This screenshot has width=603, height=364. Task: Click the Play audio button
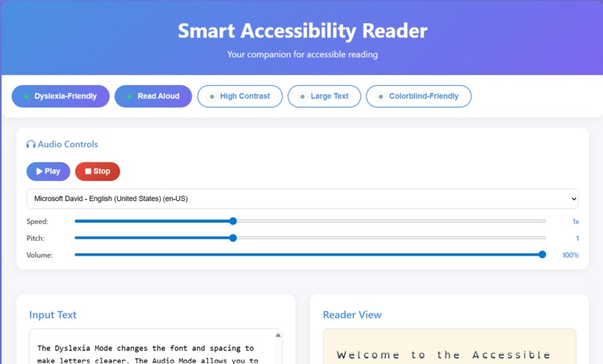coord(48,171)
